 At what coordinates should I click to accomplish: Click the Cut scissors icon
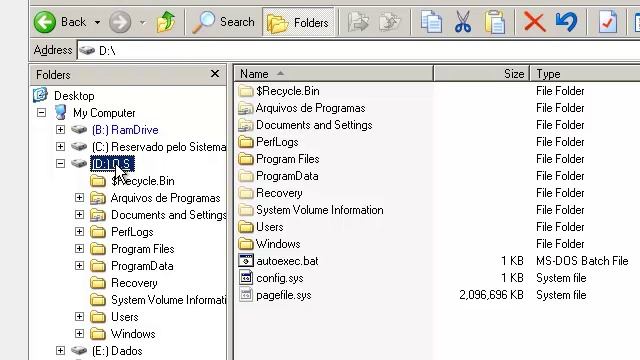click(x=463, y=22)
